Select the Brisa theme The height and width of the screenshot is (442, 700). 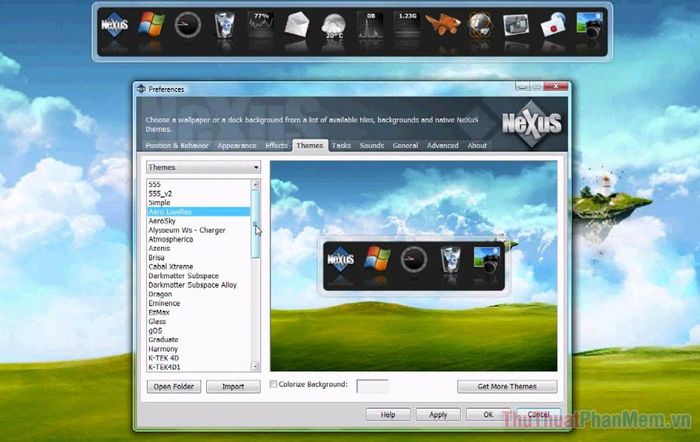click(198, 258)
